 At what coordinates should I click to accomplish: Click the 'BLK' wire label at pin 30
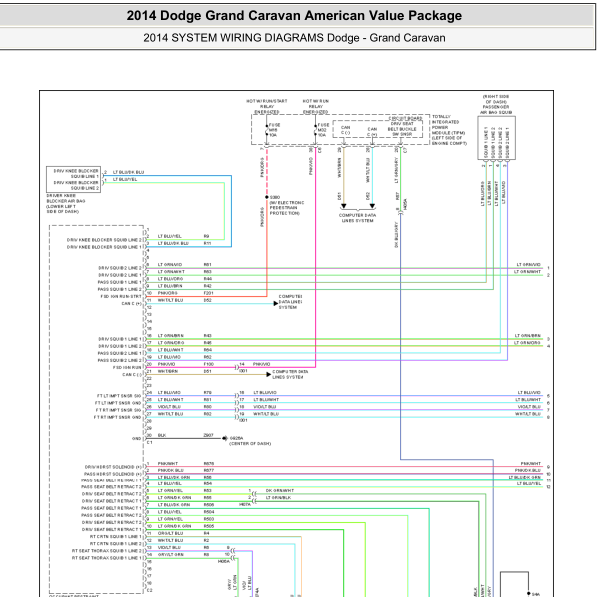[x=162, y=436]
